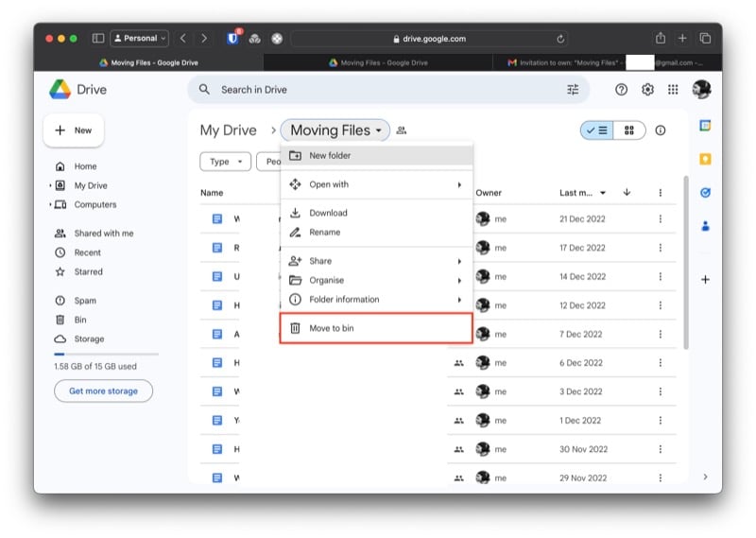Screen dimensions: 756x538
Task: Open a new Safari tab with plus icon
Action: pyautogui.click(x=681, y=38)
